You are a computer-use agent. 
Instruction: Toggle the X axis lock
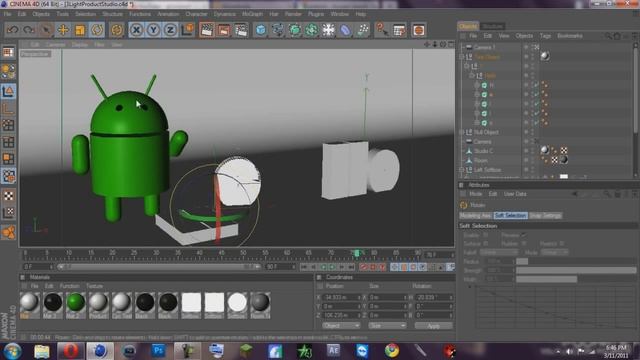tap(136, 30)
